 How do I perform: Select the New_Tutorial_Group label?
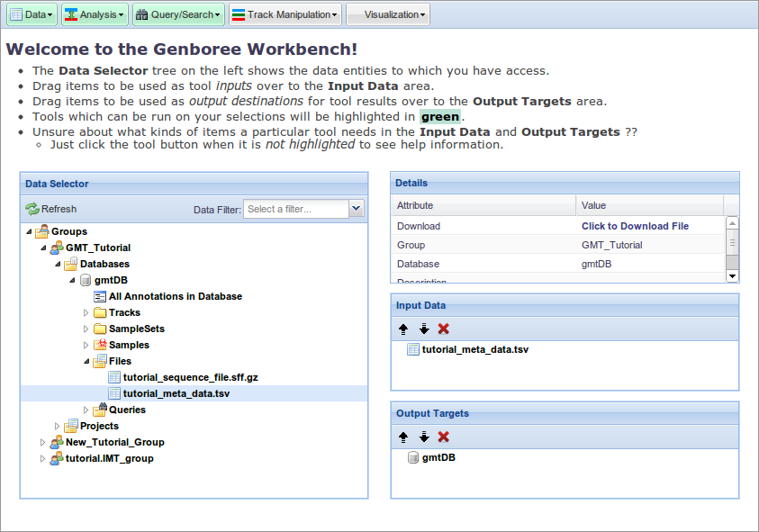pyautogui.click(x=114, y=442)
